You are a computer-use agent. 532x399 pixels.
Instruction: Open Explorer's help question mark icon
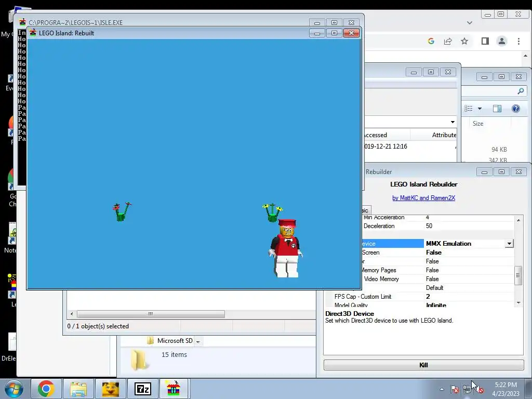click(516, 109)
